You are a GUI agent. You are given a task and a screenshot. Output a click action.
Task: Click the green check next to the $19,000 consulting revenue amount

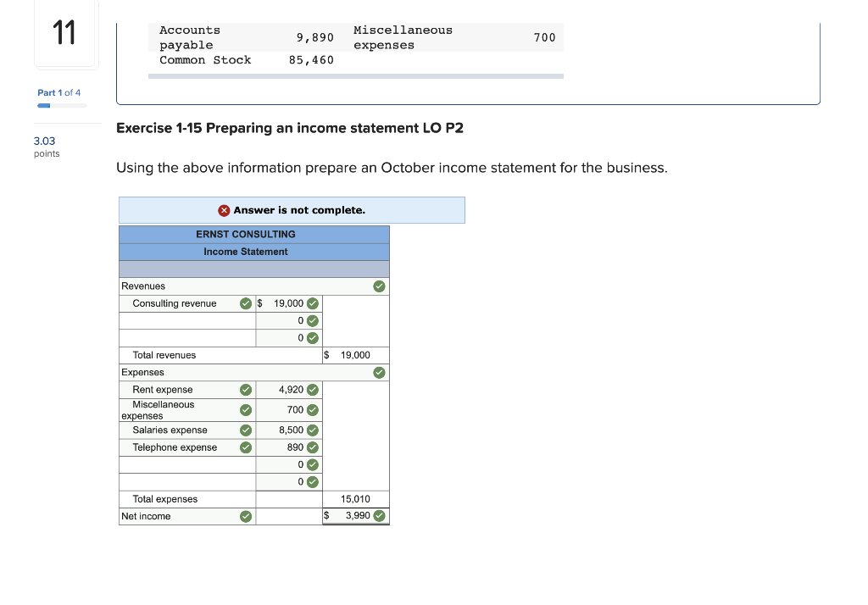tap(313, 303)
